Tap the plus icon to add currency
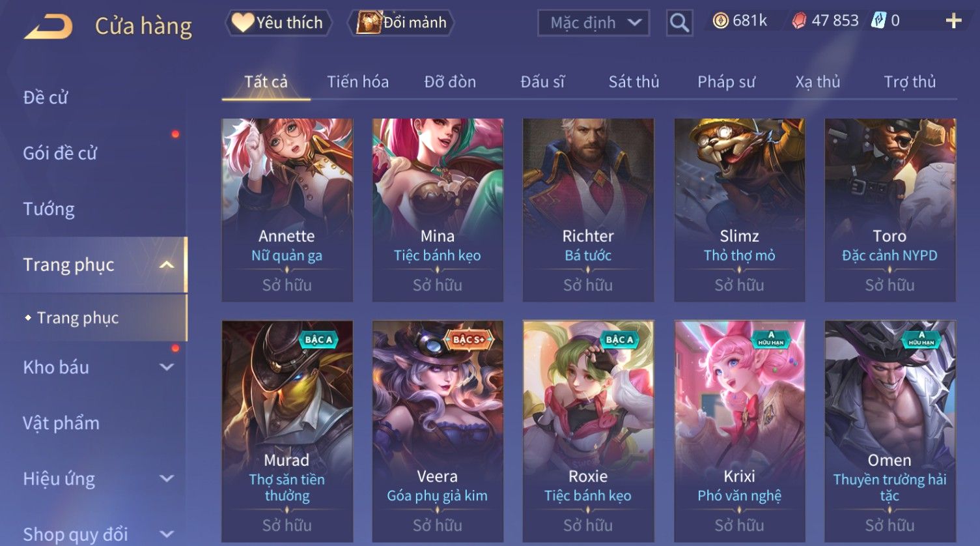The width and height of the screenshot is (980, 546). (x=953, y=22)
